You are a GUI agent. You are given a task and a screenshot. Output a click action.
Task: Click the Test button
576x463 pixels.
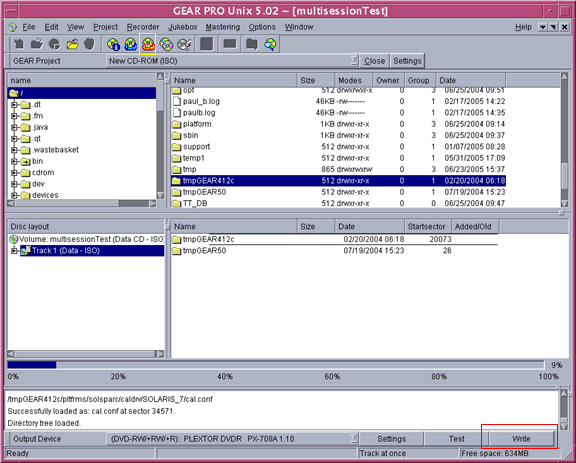457,439
